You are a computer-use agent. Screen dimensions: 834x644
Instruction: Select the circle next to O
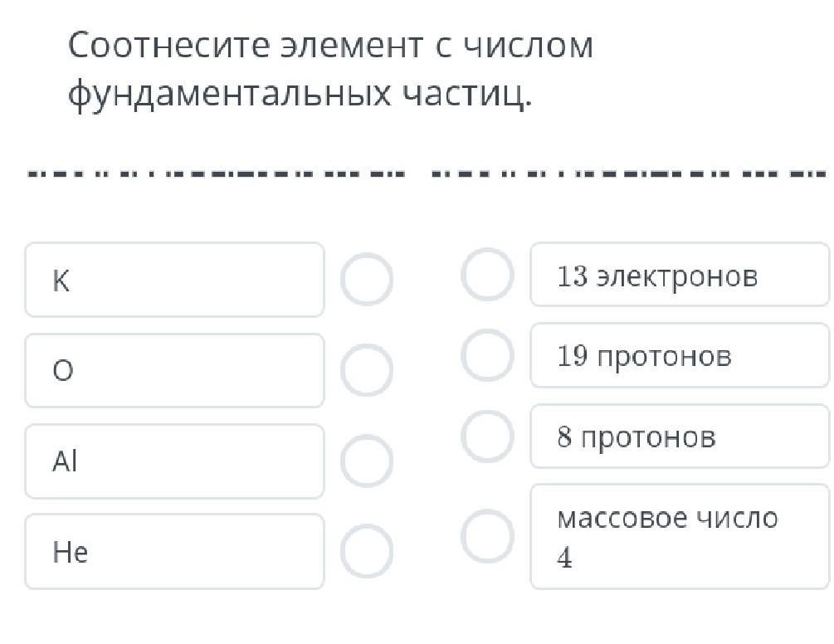pos(366,370)
